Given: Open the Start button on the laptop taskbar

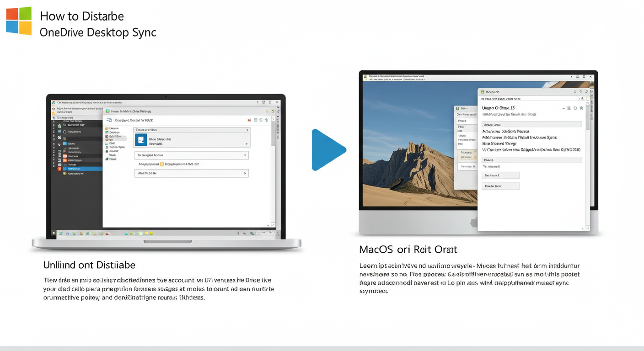Looking at the screenshot, I should [x=54, y=233].
